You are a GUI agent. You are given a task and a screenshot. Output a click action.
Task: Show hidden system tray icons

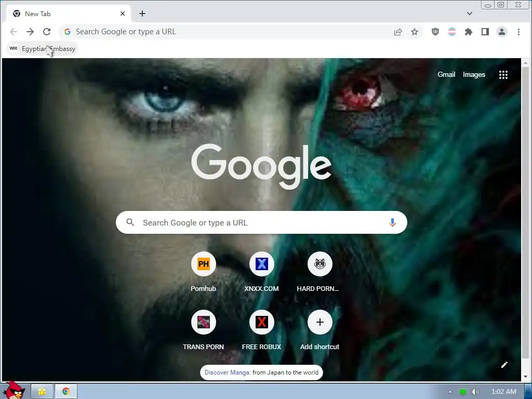(x=450, y=392)
